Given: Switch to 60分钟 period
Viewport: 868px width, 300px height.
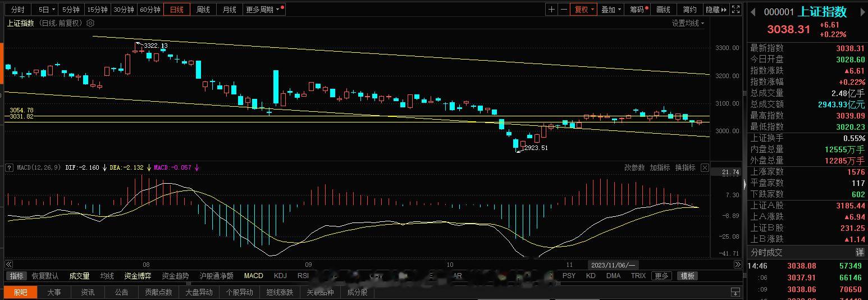Looking at the screenshot, I should [150, 10].
